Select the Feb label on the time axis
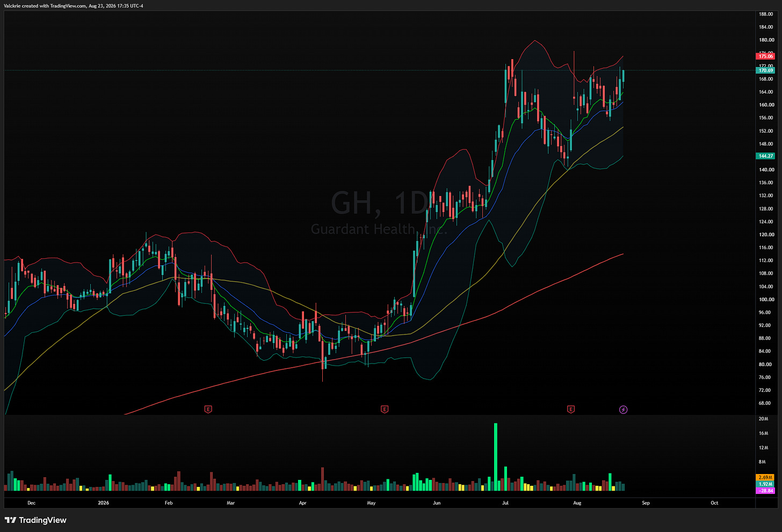782x532 pixels. pos(169,503)
